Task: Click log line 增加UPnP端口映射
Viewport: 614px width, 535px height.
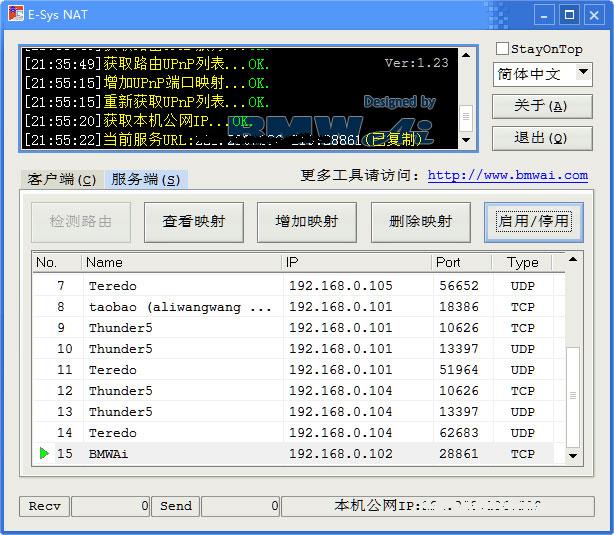Action: pos(147,83)
